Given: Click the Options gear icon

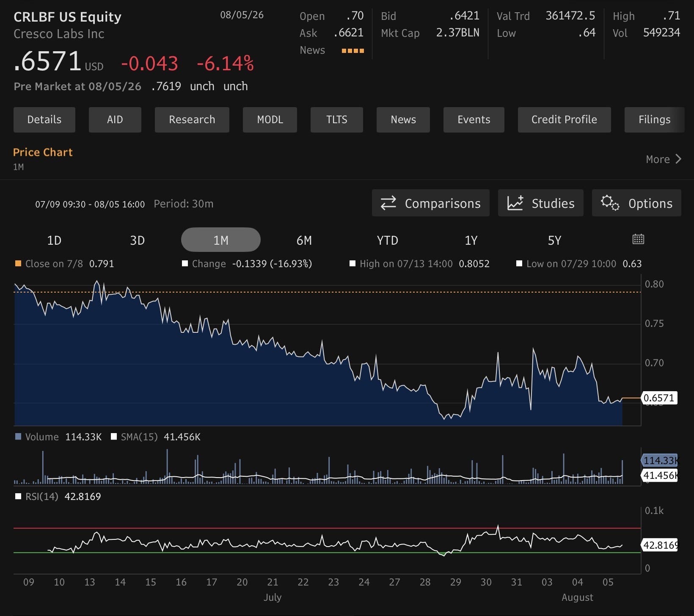Looking at the screenshot, I should pos(610,203).
